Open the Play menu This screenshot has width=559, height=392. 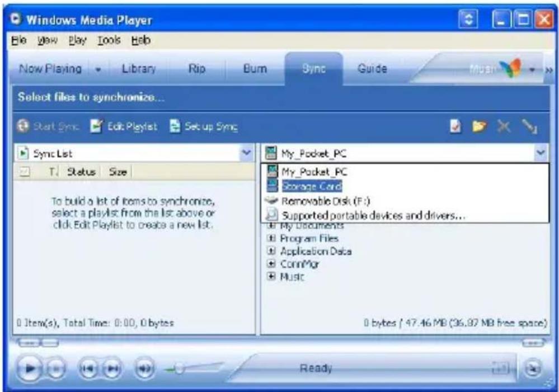(77, 40)
